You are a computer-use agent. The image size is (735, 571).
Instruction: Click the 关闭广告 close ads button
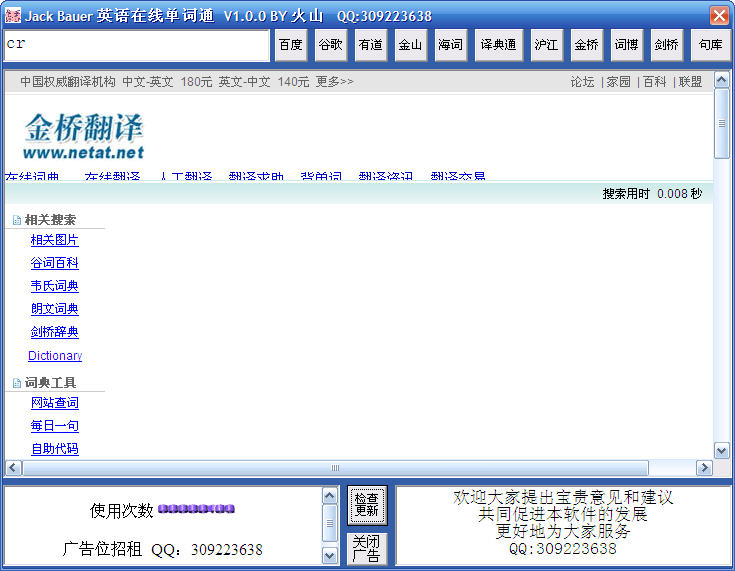pyautogui.click(x=367, y=548)
